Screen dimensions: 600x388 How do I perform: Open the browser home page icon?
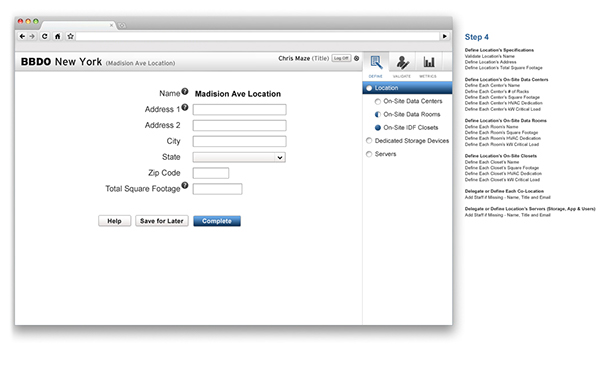tap(57, 36)
